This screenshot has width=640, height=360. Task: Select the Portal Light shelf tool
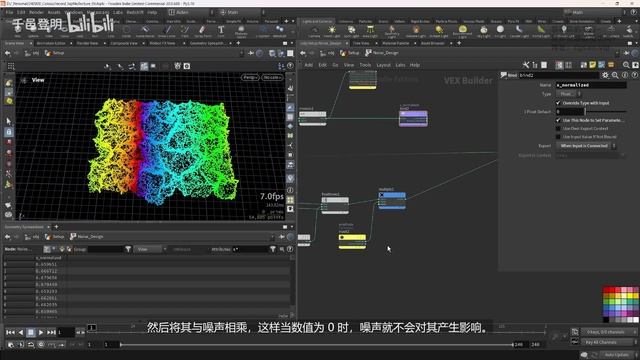541,31
